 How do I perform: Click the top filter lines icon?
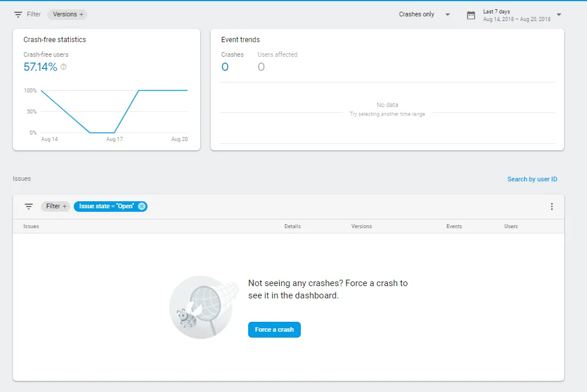pos(18,15)
